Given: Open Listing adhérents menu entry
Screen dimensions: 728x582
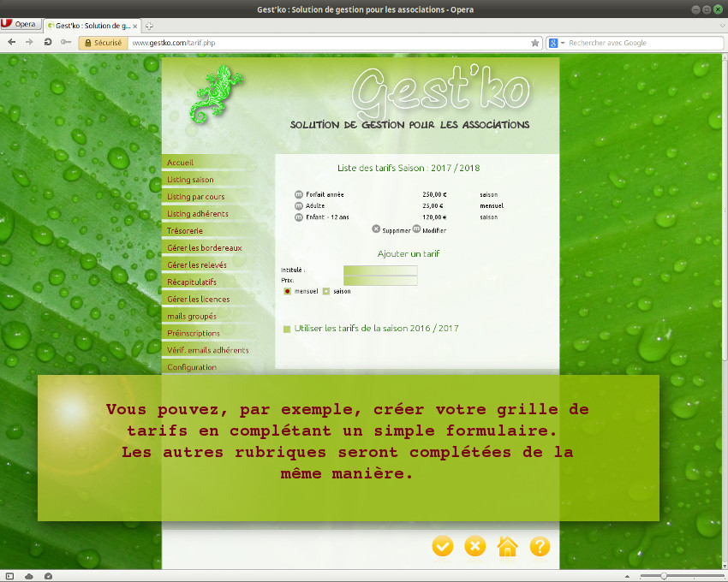Looking at the screenshot, I should (x=198, y=213).
